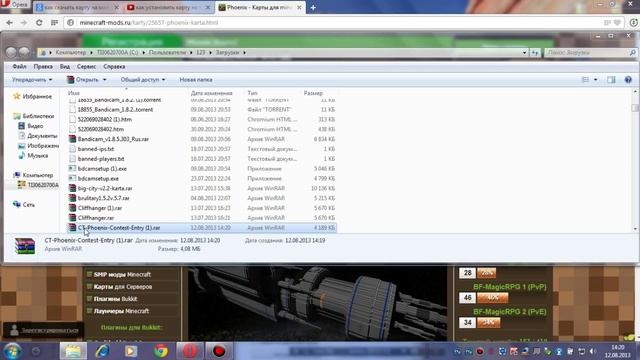Sort by Дата изменения column header
Screen dimensions: 640x360
(211, 93)
